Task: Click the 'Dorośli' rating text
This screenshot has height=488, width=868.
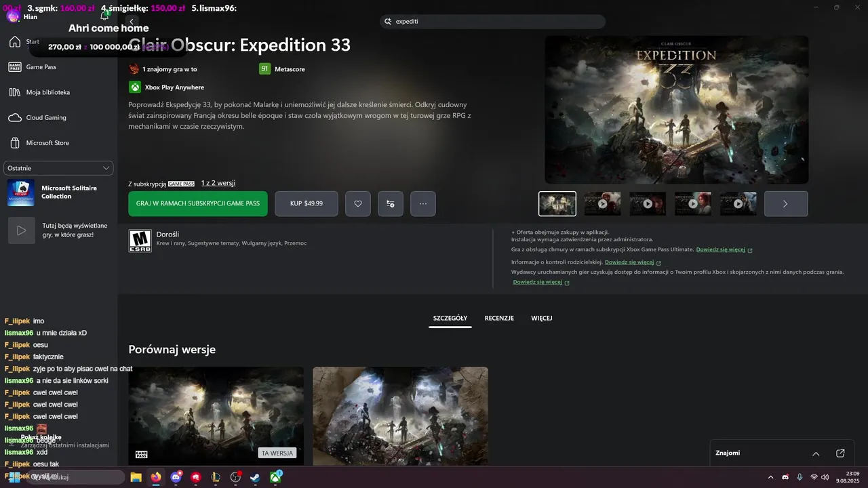Action: pos(167,234)
